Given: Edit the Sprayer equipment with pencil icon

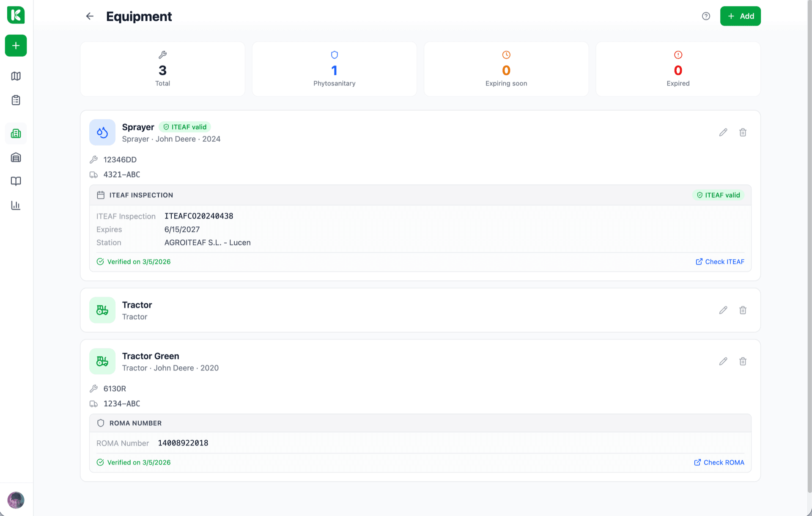Looking at the screenshot, I should pos(723,132).
